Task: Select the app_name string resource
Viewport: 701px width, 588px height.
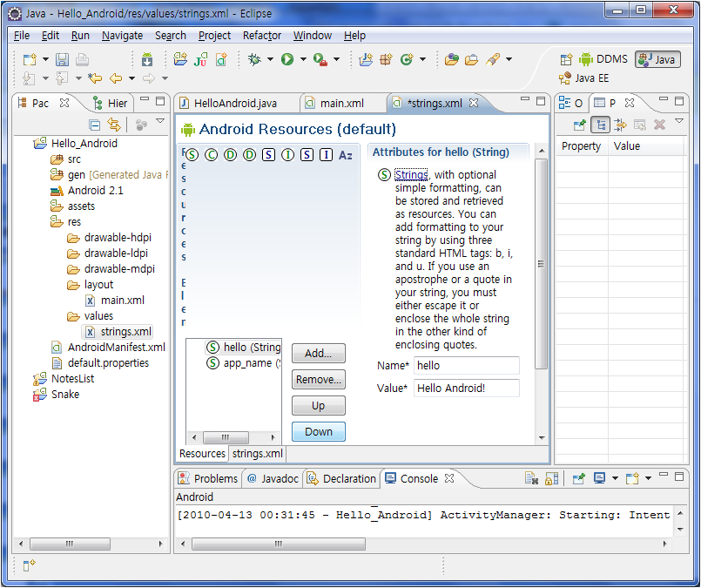Action: tap(243, 363)
